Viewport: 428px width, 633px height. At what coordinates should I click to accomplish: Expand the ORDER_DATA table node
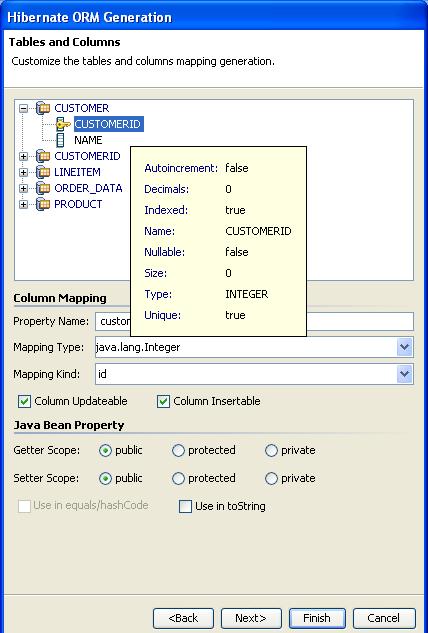(x=24, y=188)
